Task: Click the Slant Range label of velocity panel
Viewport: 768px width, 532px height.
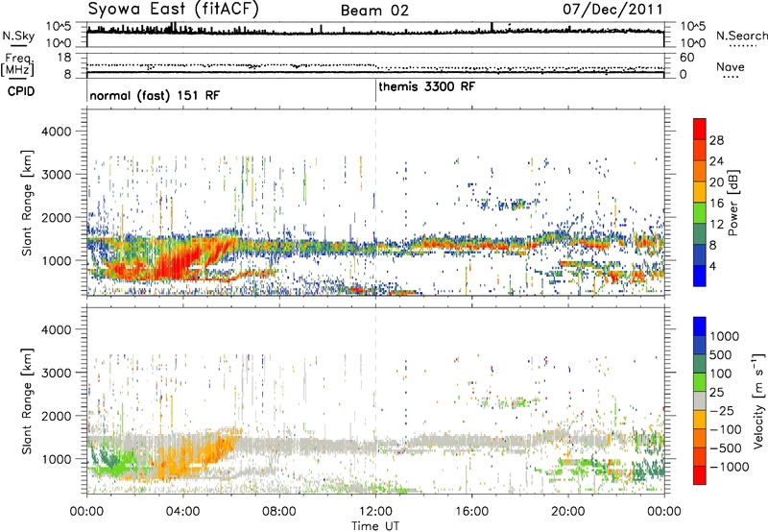Action: [27, 400]
